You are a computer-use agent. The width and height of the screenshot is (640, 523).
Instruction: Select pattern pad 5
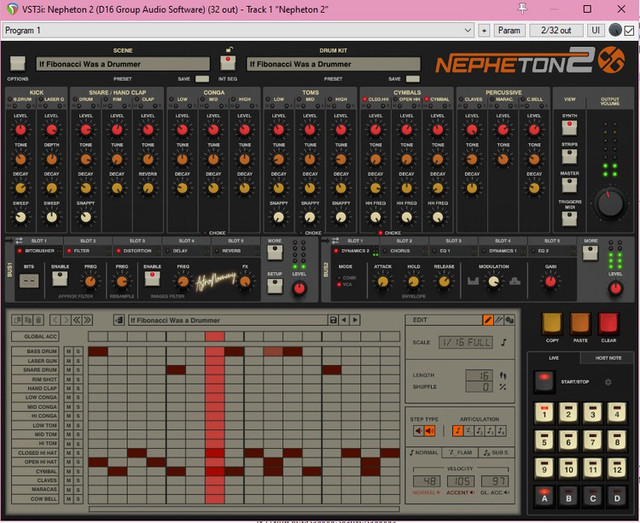click(x=544, y=441)
